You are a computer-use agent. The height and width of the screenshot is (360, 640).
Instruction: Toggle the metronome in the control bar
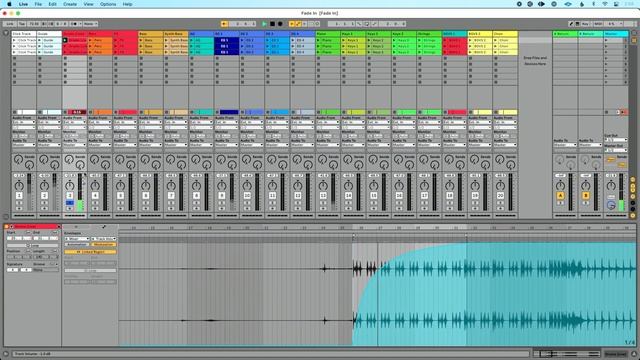[x=73, y=24]
